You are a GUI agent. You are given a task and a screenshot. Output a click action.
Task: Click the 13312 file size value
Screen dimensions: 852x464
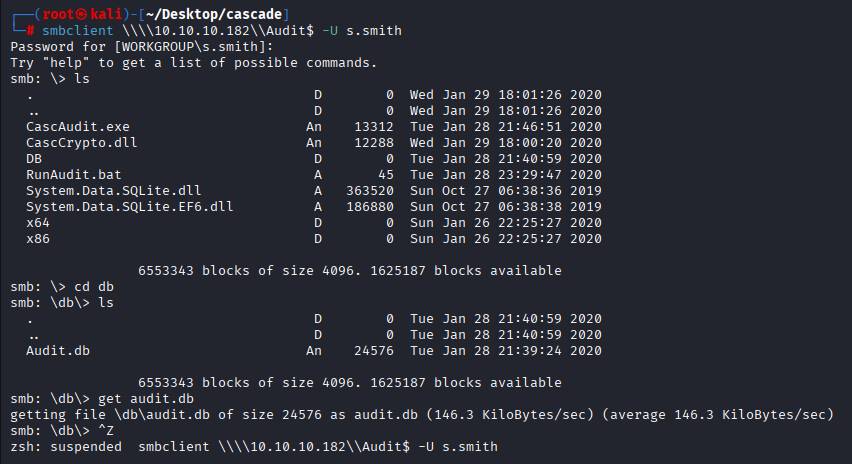pos(374,127)
